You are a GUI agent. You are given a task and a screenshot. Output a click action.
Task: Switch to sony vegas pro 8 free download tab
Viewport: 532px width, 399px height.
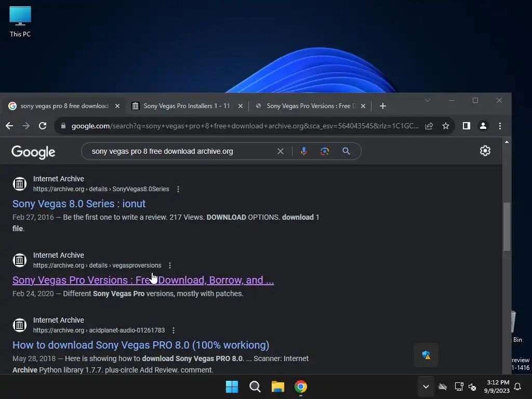click(x=64, y=106)
